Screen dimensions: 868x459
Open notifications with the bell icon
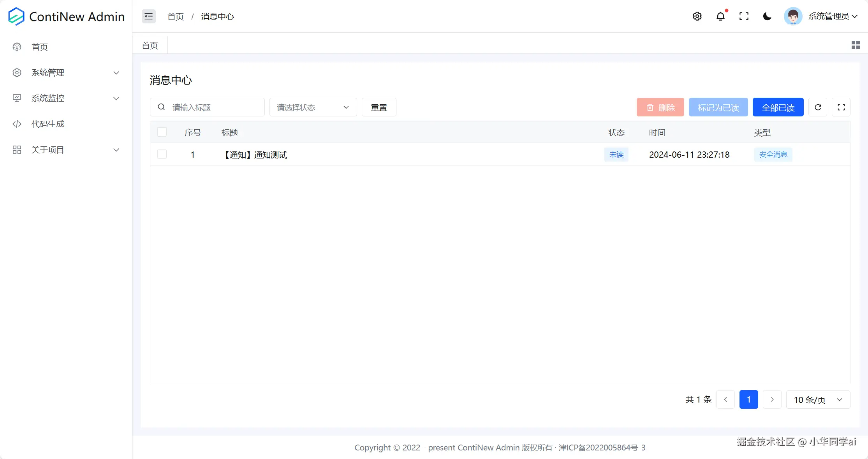click(720, 16)
